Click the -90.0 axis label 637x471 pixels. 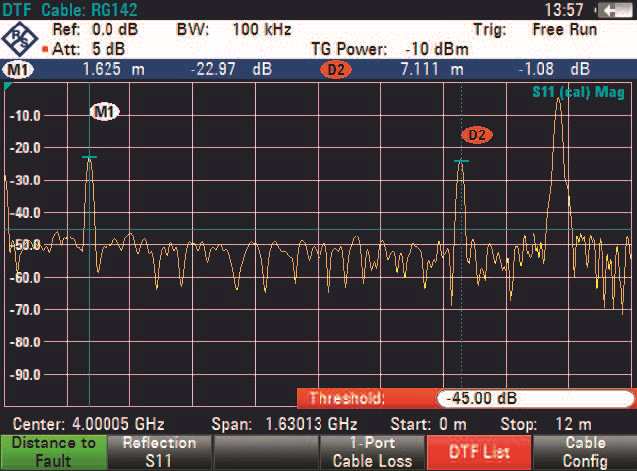click(25, 375)
